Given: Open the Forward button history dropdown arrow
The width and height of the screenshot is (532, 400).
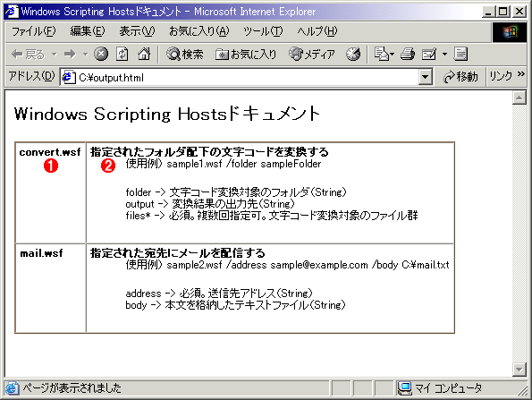Looking at the screenshot, I should click(86, 55).
